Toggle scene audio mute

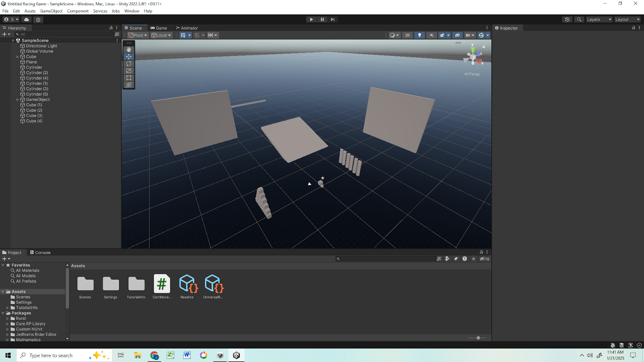tap(431, 35)
